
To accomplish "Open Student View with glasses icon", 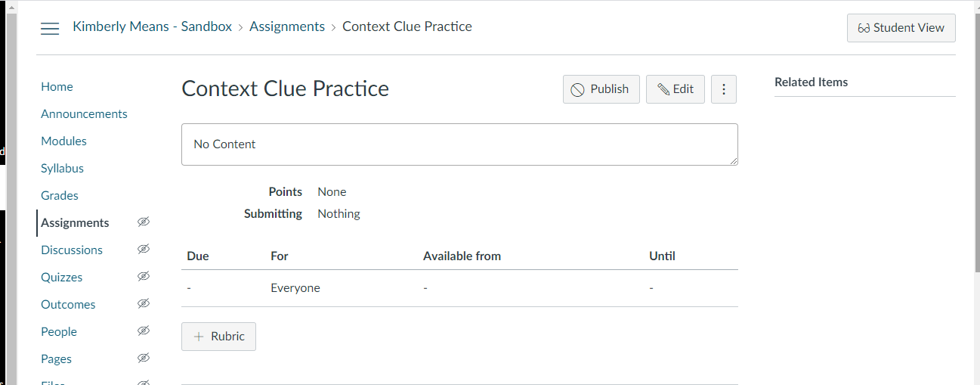I will pyautogui.click(x=901, y=28).
